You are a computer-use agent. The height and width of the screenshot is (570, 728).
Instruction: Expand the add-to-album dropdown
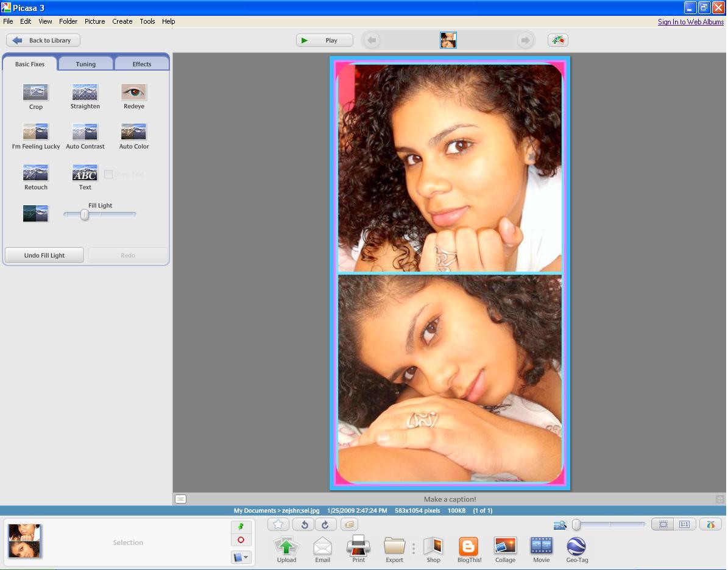(x=241, y=557)
